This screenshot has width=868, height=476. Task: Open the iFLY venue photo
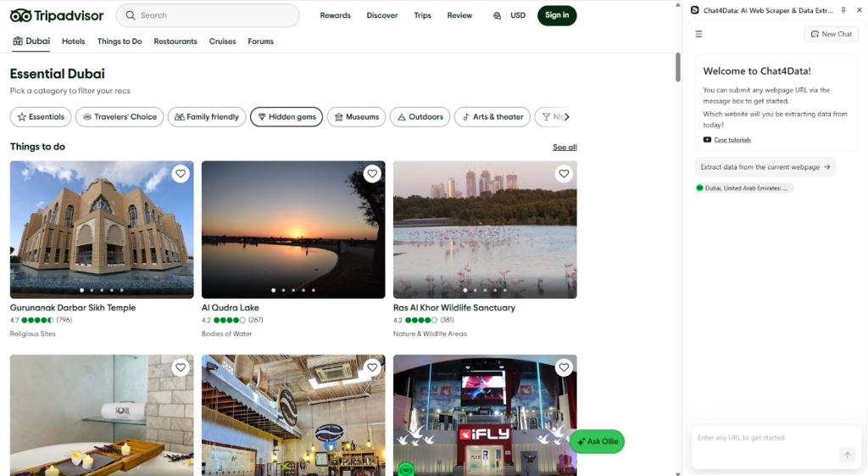point(485,416)
